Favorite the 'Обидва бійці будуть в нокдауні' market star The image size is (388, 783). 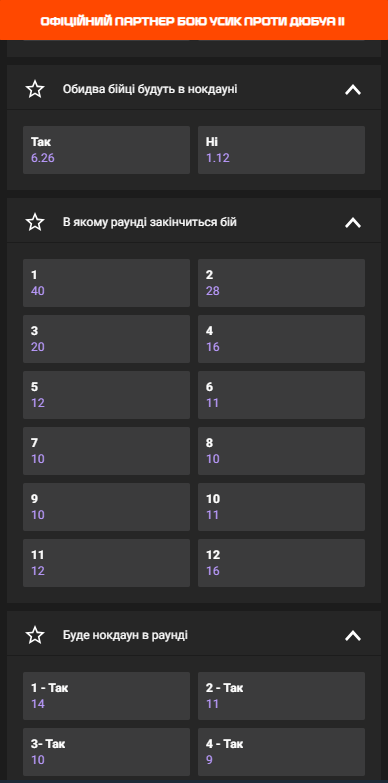click(x=35, y=89)
